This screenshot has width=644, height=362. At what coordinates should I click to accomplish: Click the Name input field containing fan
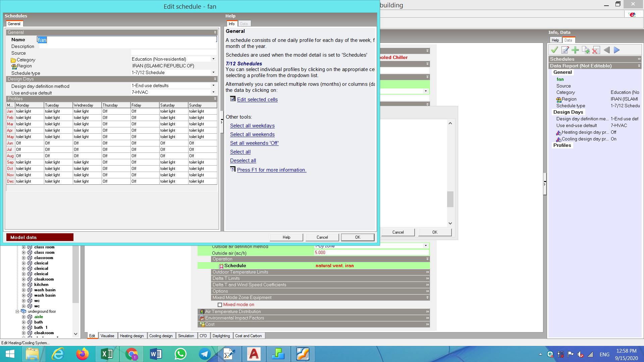[x=127, y=40]
